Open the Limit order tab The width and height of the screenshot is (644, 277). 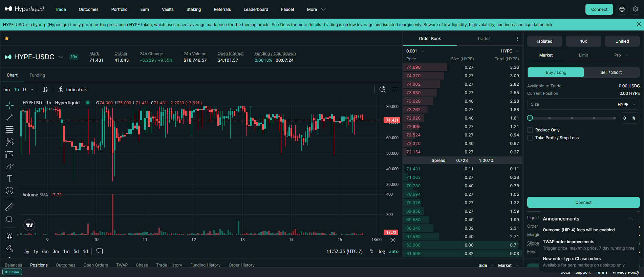(x=583, y=55)
